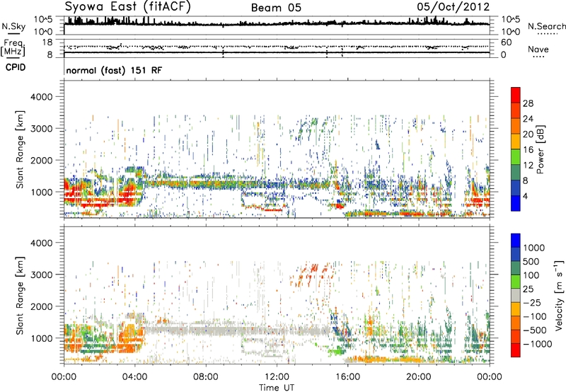Click the velocity panel 'Slant Range [km]' label

(x=20, y=295)
